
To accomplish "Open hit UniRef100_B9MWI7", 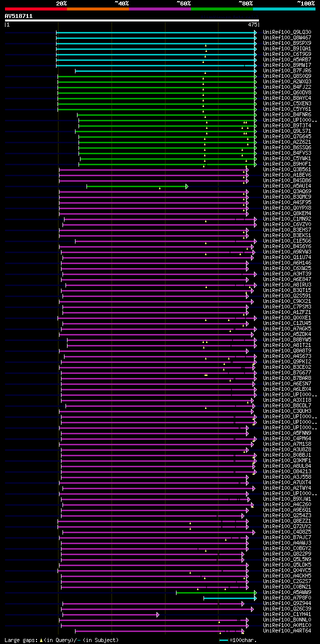I will 287,65.
